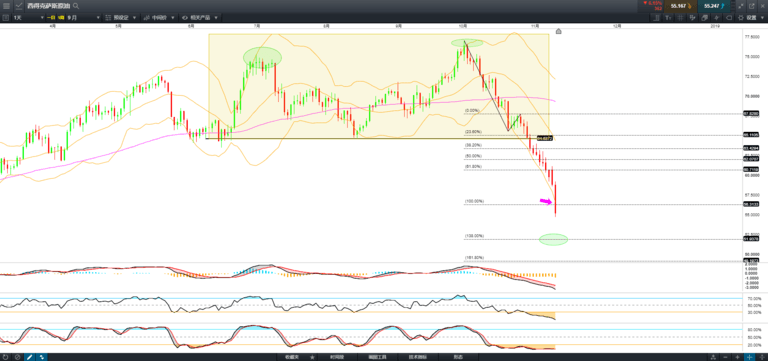768x361 pixels.
Task: Click the fullscreen expand arrows icon
Action: pos(741,6)
